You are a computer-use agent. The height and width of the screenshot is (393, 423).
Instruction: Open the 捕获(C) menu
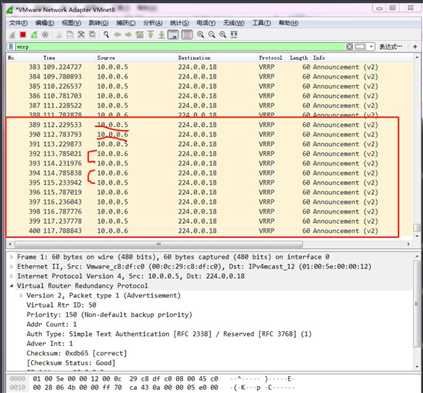(126, 23)
